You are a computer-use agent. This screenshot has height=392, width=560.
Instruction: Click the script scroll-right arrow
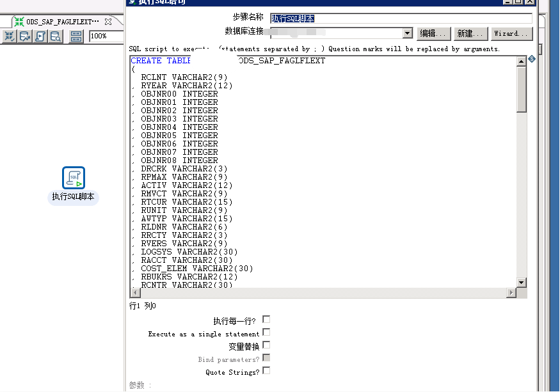[x=511, y=293]
